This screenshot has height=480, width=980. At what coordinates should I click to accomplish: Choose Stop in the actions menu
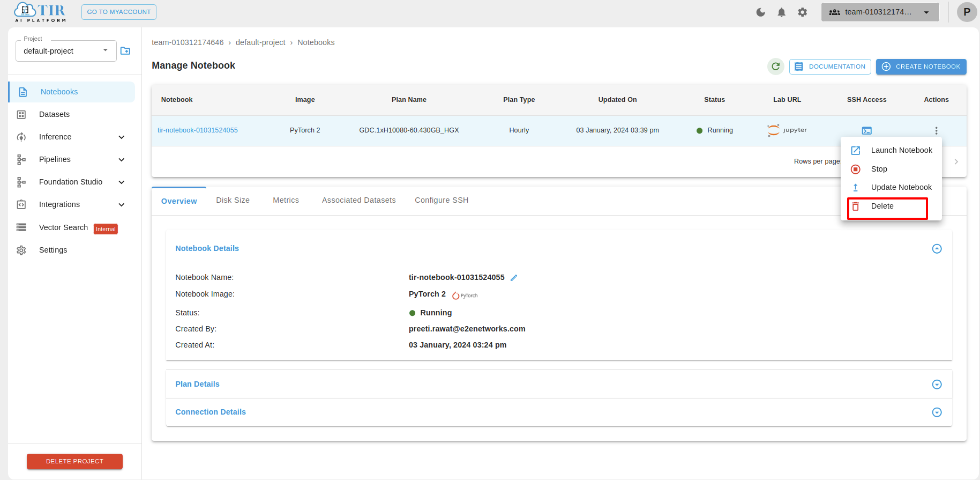click(x=891, y=169)
